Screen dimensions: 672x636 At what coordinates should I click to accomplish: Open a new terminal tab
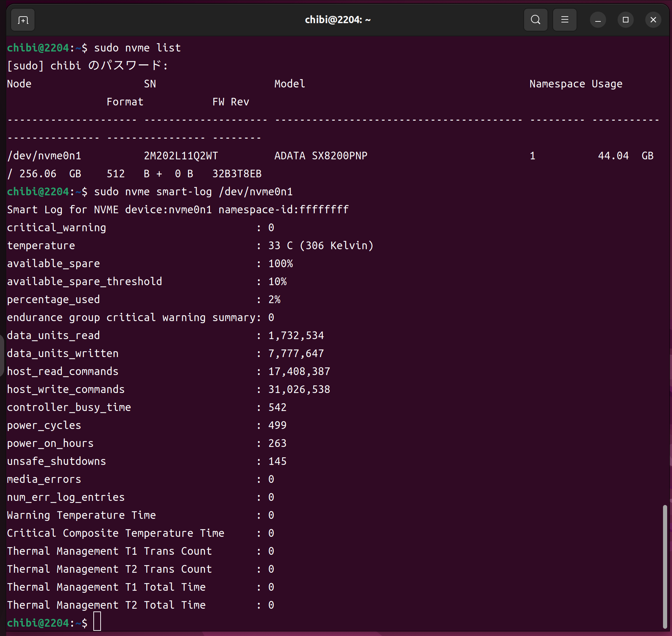coord(23,20)
